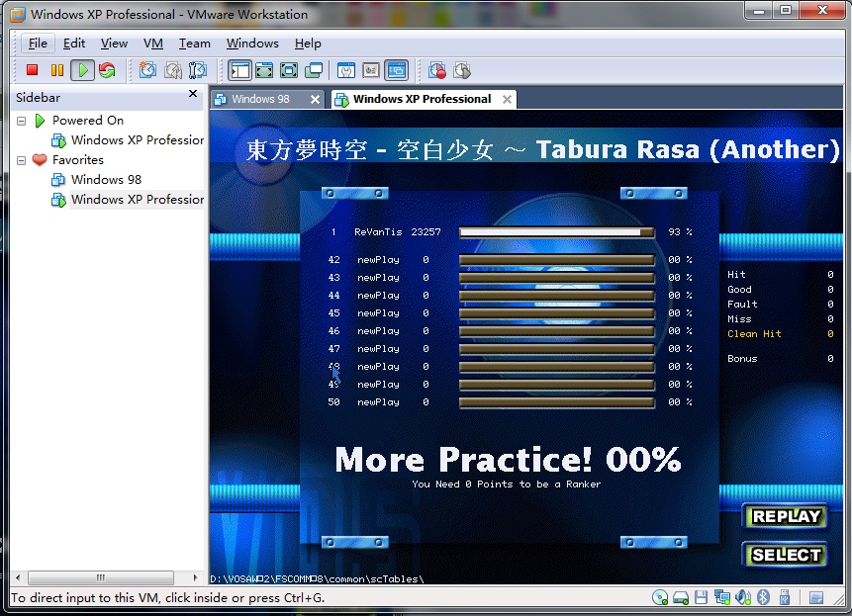Image resolution: width=852 pixels, height=616 pixels.
Task: Close the Windows XP Professional tab
Action: (507, 99)
